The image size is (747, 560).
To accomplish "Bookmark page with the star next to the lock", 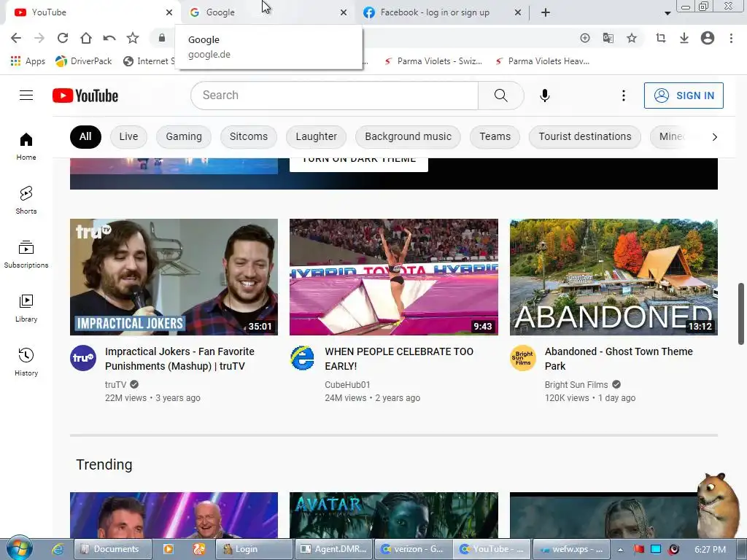I will [x=133, y=38].
